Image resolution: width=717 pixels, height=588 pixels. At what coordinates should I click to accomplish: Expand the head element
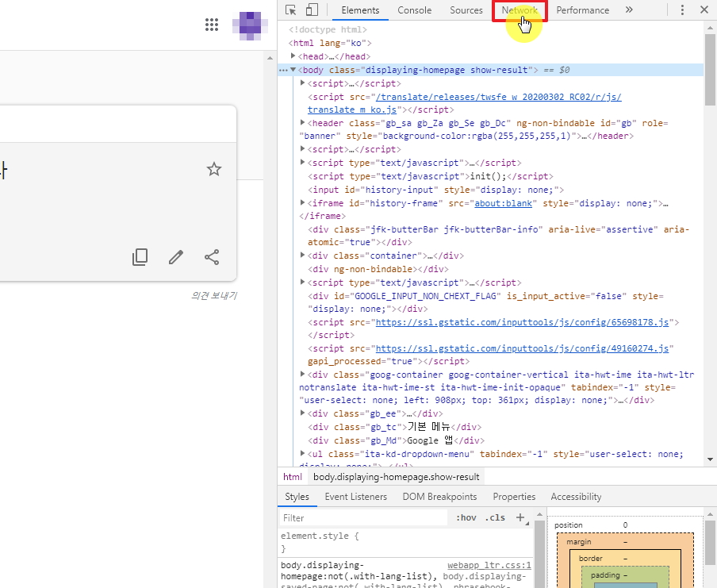[293, 56]
